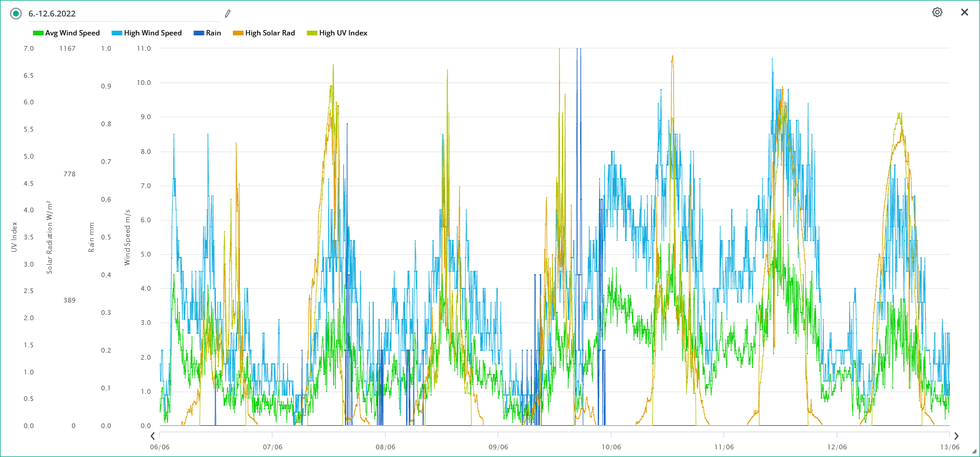This screenshot has height=457, width=980.
Task: Go to previous period with left chevron
Action: 153,436
